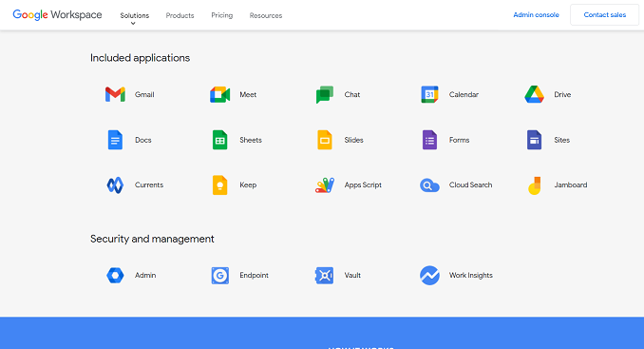Open the Resources navigation item
This screenshot has width=644, height=349.
pos(266,15)
